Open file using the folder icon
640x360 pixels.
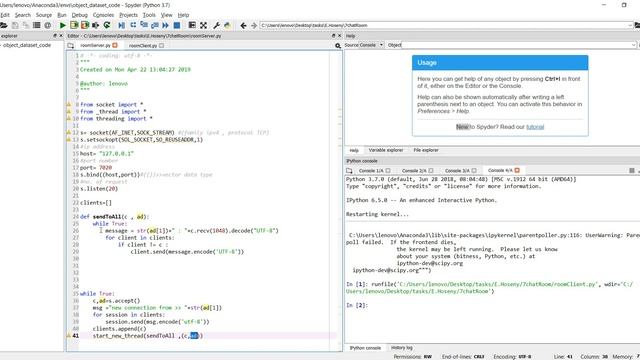4,25
